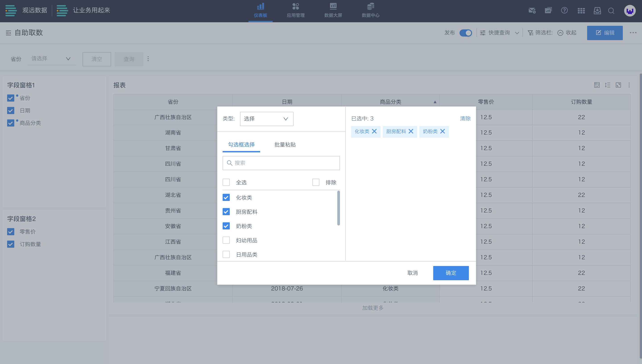Image resolution: width=642 pixels, height=364 pixels.
Task: Expand the 省份 请选择 dropdown
Action: pyautogui.click(x=51, y=59)
